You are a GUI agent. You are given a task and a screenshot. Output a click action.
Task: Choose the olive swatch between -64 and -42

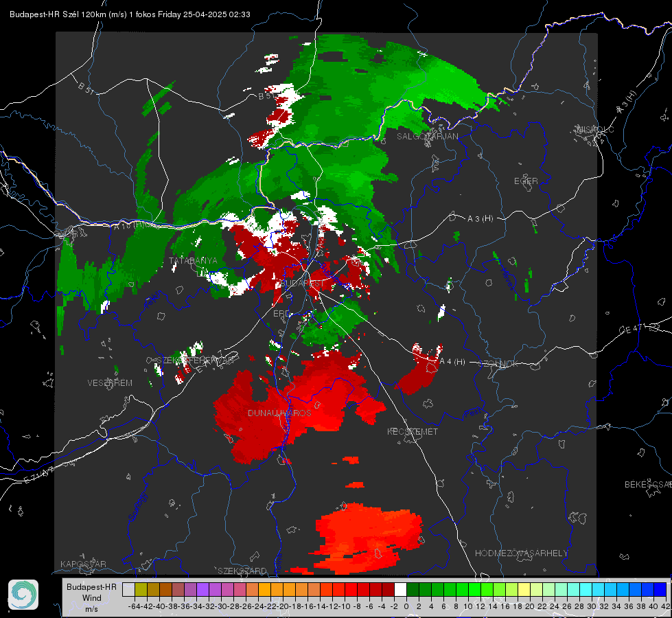(141, 589)
